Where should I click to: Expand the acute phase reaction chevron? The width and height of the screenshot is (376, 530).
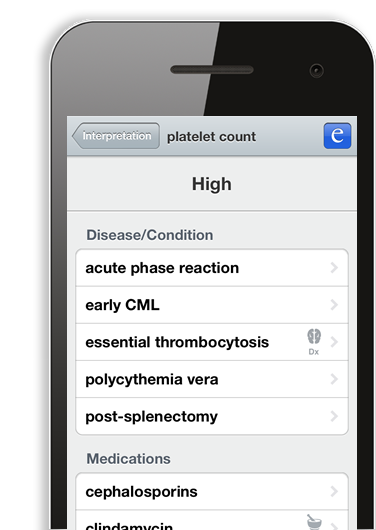coord(334,268)
